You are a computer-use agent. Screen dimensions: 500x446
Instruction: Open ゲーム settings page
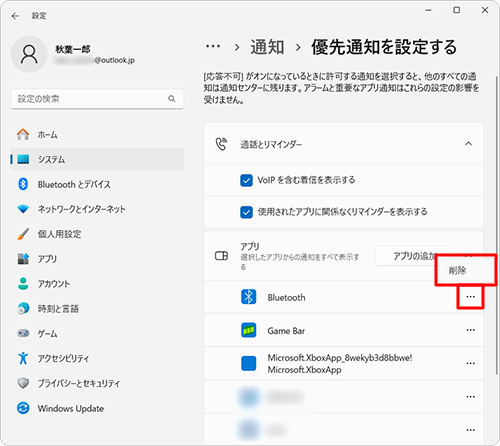[x=97, y=333]
